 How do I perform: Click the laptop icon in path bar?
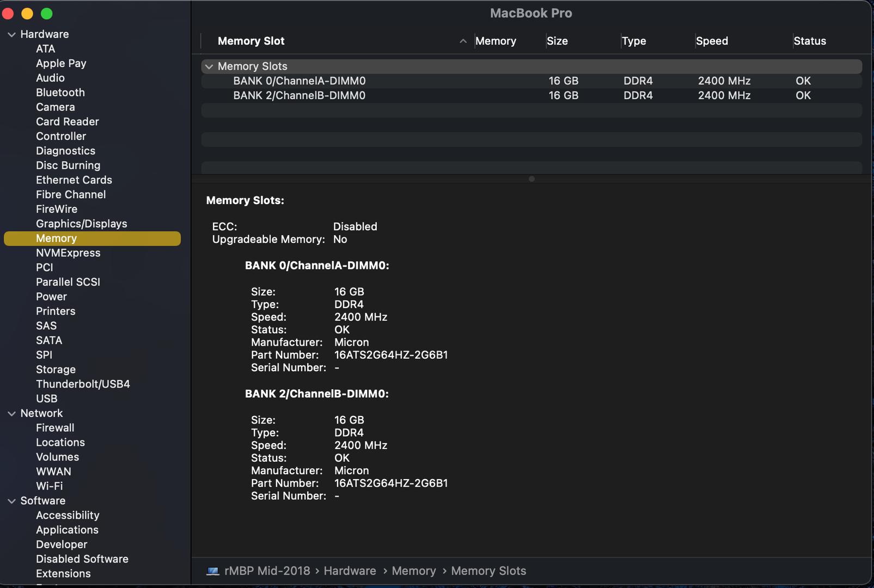tap(213, 571)
